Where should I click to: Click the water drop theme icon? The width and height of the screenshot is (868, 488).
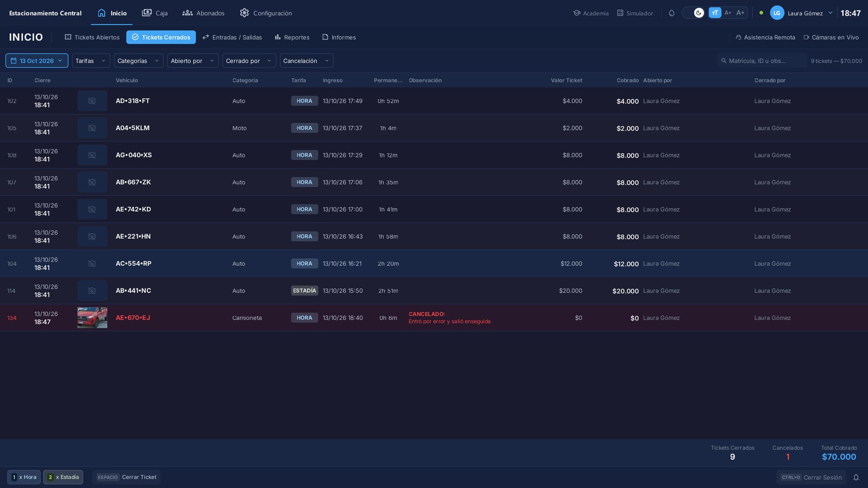tap(672, 13)
